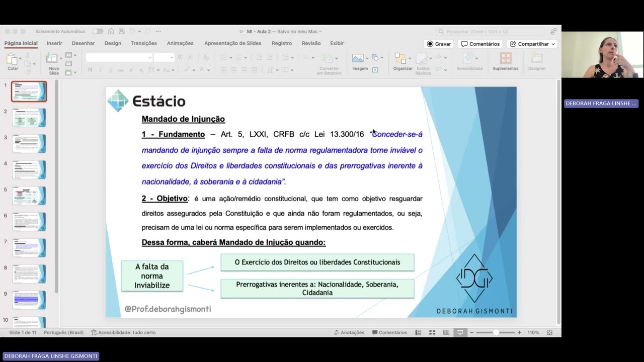Image resolution: width=644 pixels, height=362 pixels.
Task: Click the Organizar arrange icon
Action: tap(400, 58)
